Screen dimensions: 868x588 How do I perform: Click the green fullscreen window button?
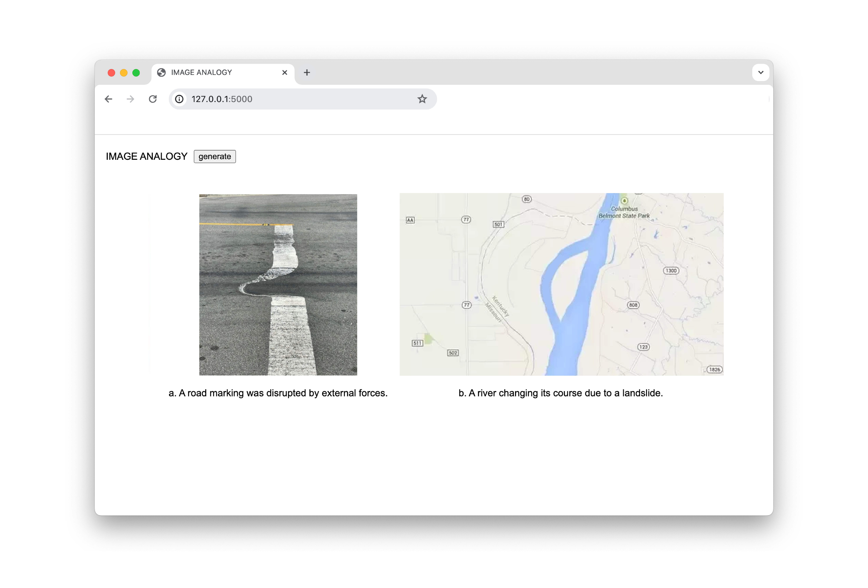(x=136, y=73)
